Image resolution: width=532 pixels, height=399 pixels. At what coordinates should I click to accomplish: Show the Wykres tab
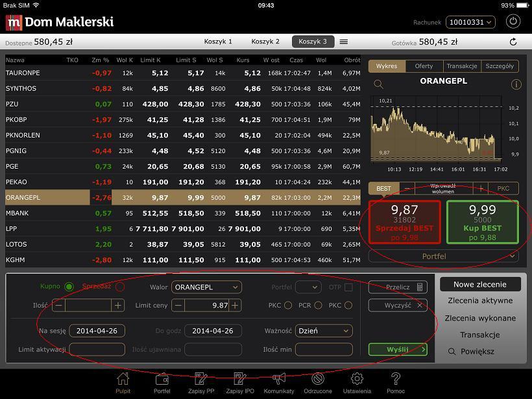(x=387, y=66)
